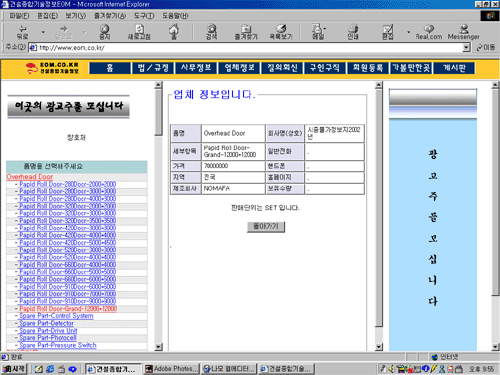Click the 시작 Start button
The image size is (500, 375).
click(14, 369)
